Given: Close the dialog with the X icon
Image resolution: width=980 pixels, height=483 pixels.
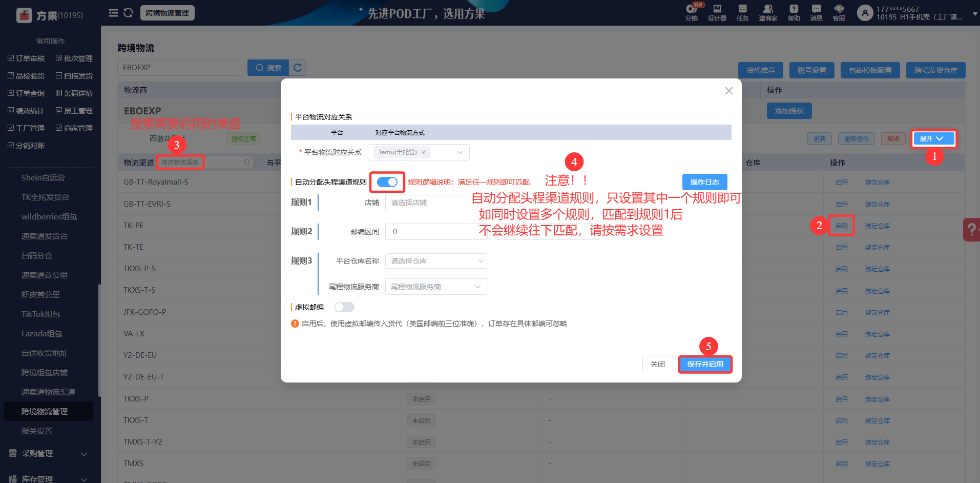Looking at the screenshot, I should coord(728,91).
